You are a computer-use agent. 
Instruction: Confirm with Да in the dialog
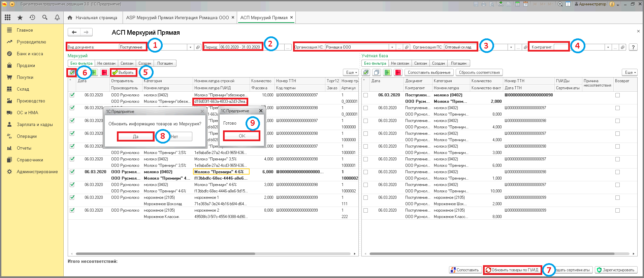coord(135,136)
